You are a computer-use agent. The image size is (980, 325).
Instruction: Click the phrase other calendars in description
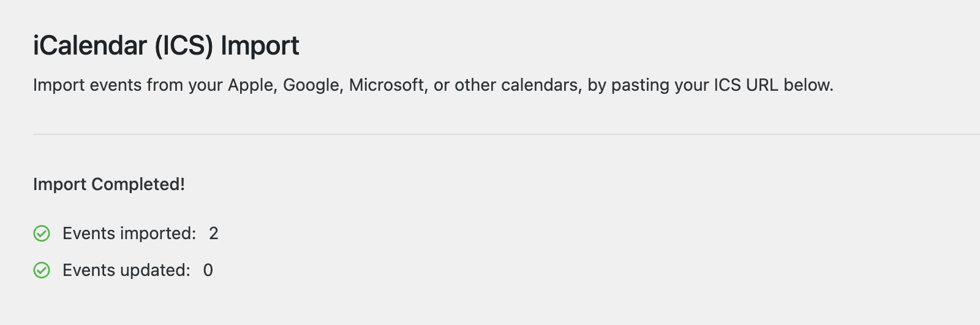click(518, 85)
